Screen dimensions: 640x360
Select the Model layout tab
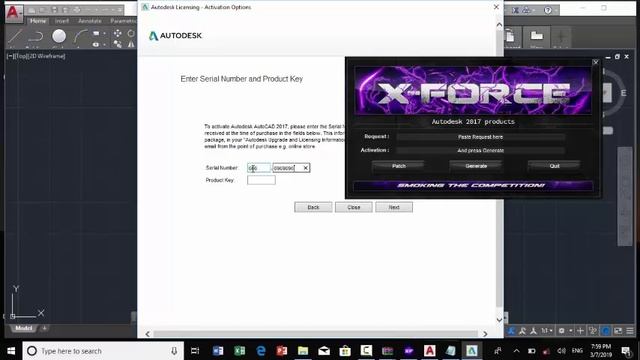(x=23, y=328)
